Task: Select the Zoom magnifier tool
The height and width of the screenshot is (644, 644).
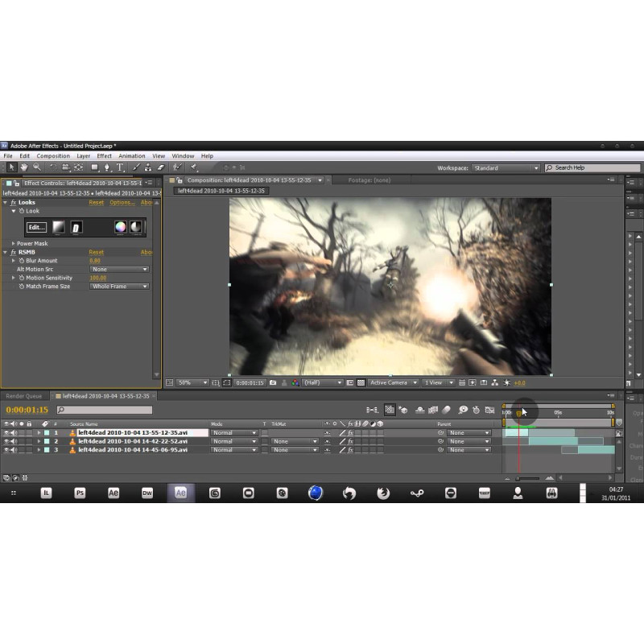Action: pos(37,167)
